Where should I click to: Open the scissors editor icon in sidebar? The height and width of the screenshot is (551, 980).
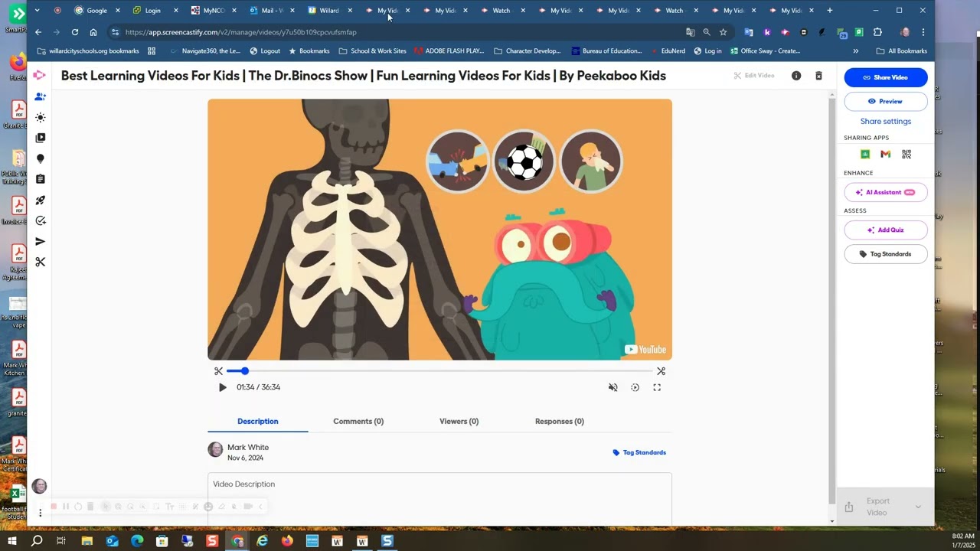click(41, 262)
